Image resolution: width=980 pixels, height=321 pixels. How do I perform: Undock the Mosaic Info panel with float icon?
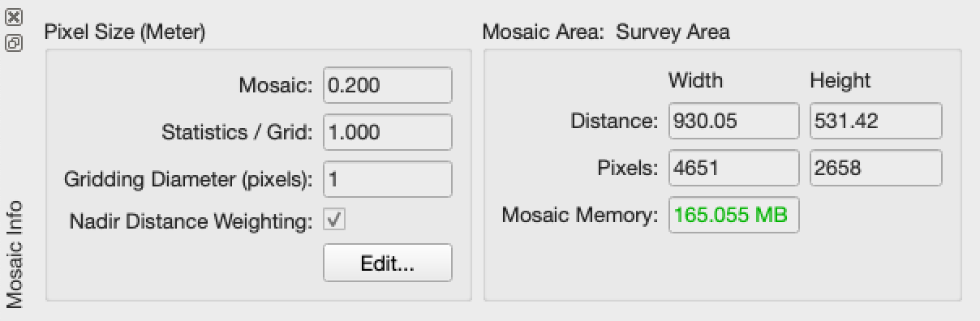pos(14,43)
